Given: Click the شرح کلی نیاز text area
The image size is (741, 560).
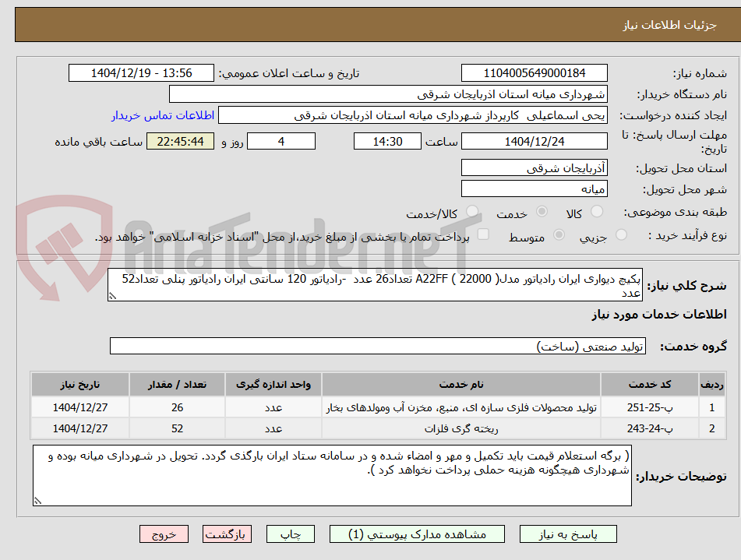Looking at the screenshot, I should pyautogui.click(x=375, y=285).
